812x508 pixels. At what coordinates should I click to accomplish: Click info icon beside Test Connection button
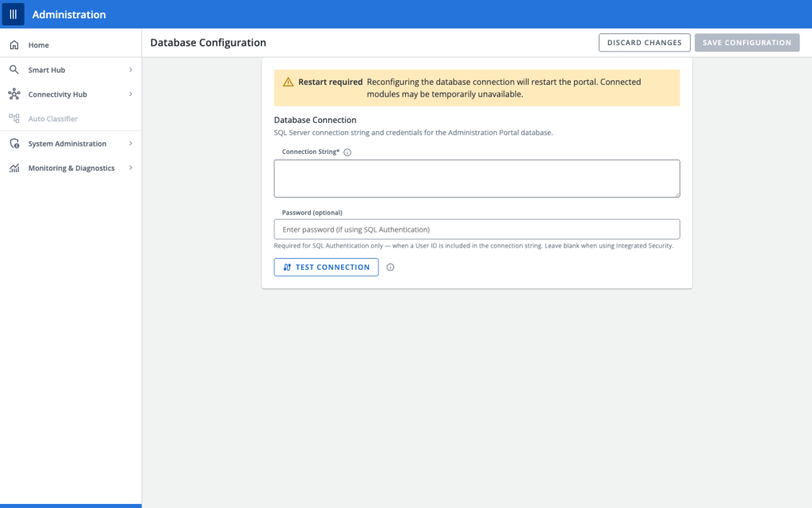point(390,267)
